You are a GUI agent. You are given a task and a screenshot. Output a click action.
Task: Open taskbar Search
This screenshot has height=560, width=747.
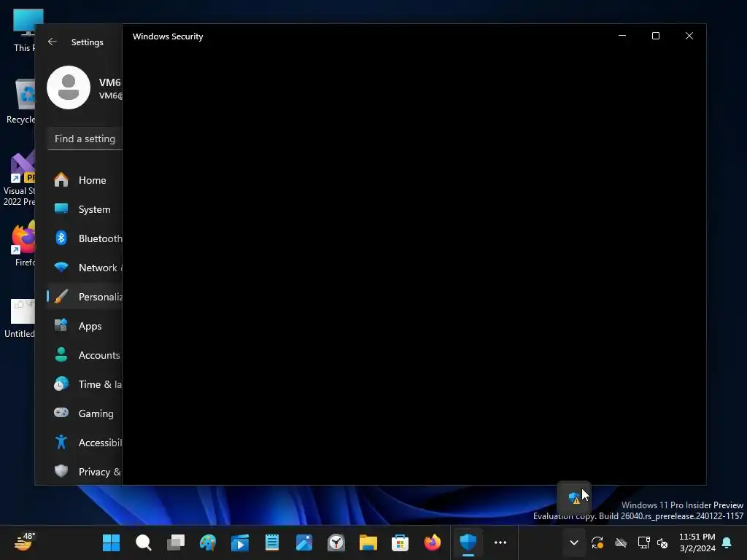144,542
